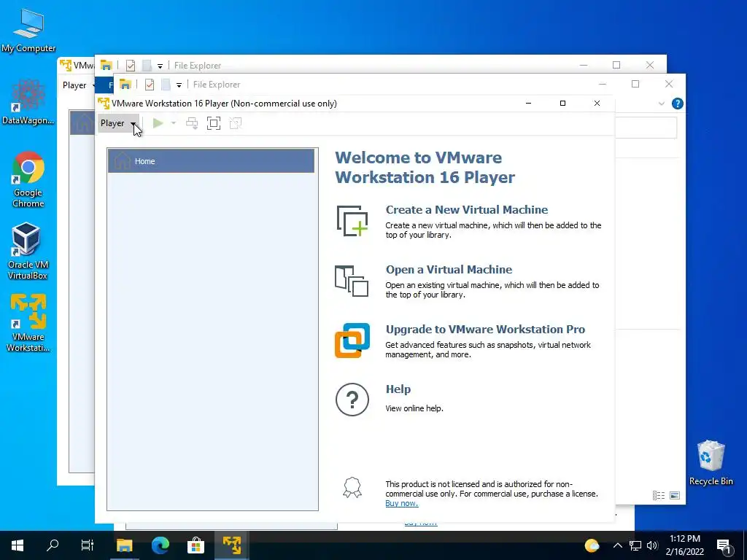This screenshot has height=560, width=747.
Task: Select the Recycle Bin desktop icon
Action: point(711,463)
